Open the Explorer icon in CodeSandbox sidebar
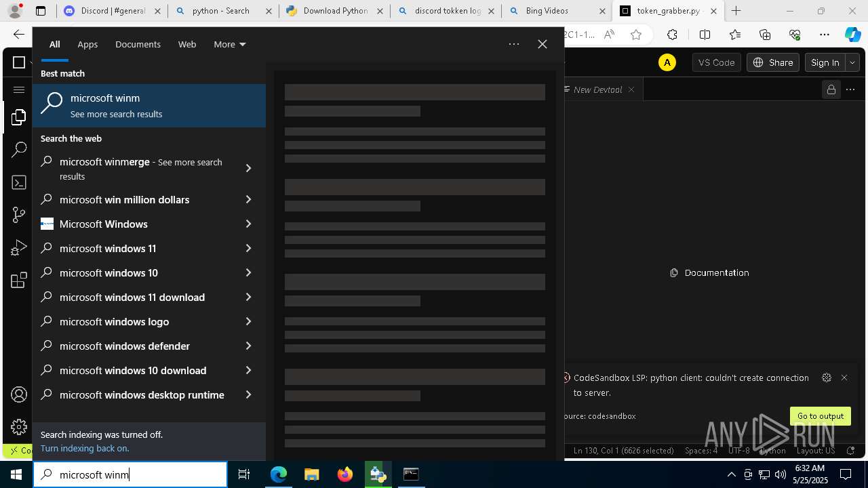868x488 pixels. click(19, 117)
